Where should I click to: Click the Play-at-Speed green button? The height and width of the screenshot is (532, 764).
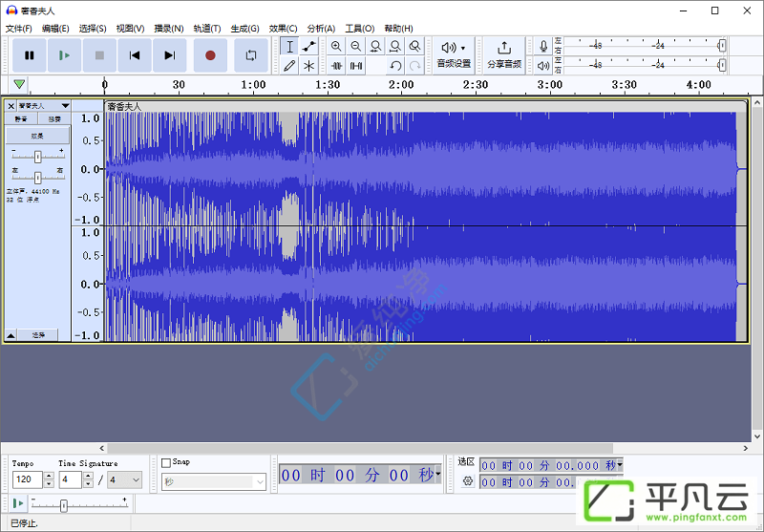click(x=18, y=502)
